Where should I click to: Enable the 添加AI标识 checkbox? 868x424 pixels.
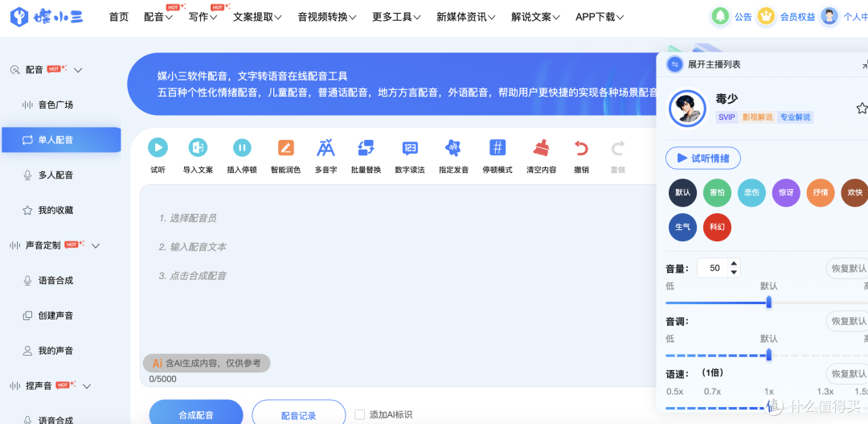coord(360,414)
